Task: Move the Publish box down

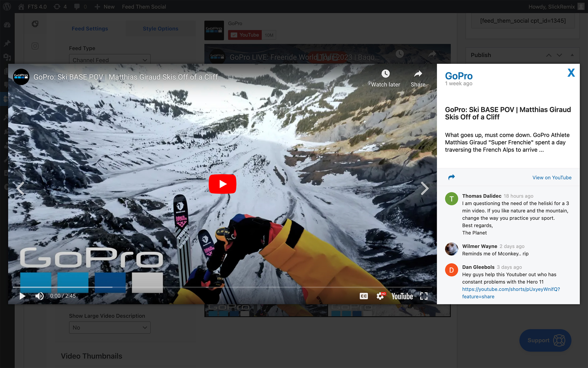Action: 559,55
